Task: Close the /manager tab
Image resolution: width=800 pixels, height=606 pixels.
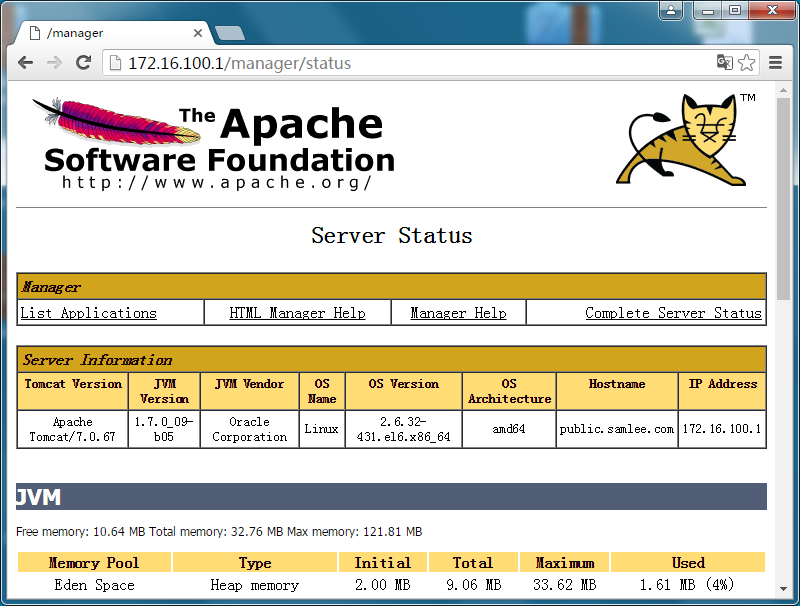Action: pyautogui.click(x=198, y=33)
